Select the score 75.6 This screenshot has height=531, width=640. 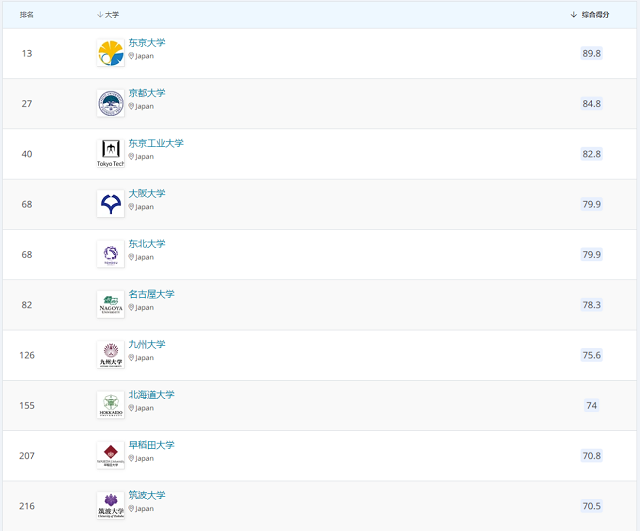tap(591, 355)
